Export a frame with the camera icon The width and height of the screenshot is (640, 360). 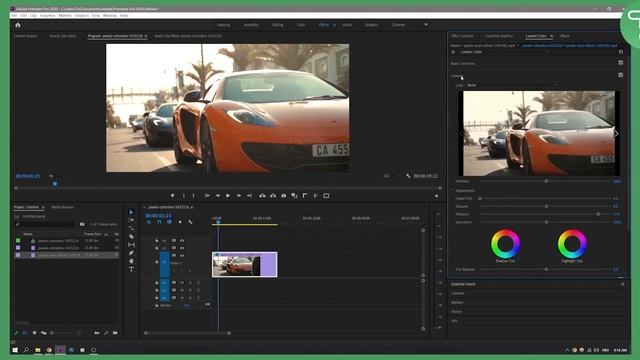[x=284, y=196]
